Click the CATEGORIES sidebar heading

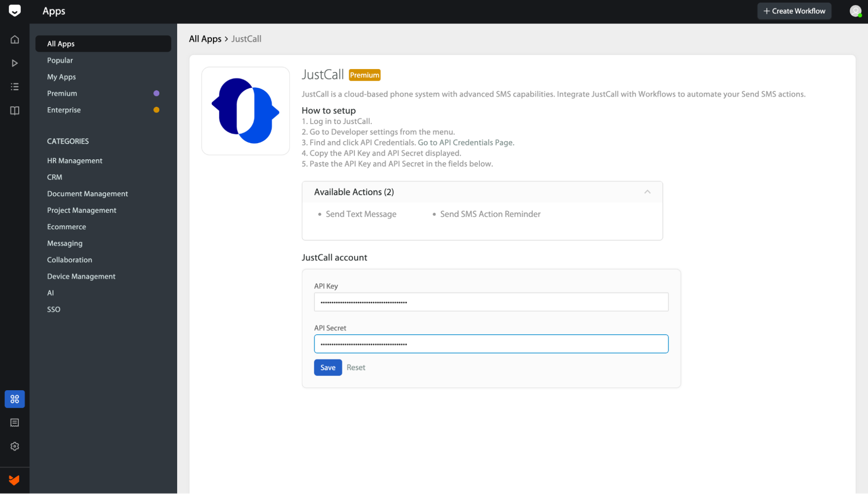coord(68,141)
